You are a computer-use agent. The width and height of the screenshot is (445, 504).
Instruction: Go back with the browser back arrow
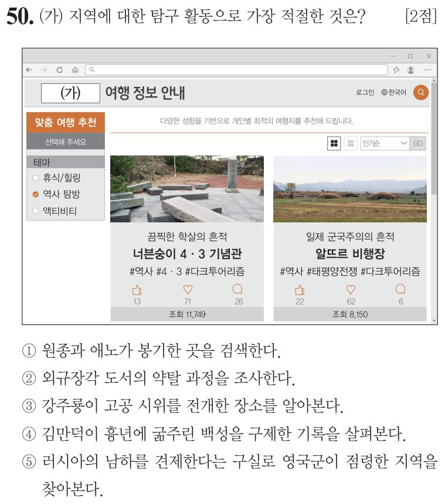pos(29,70)
